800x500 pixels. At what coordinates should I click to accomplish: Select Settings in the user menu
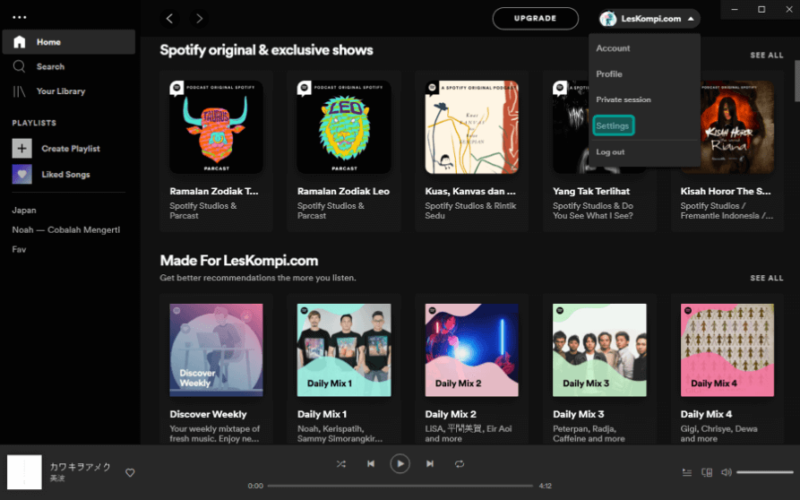pos(613,126)
